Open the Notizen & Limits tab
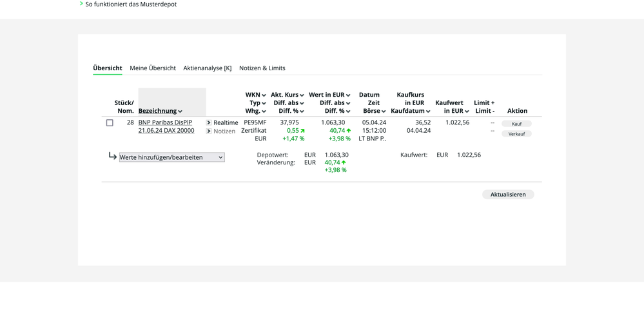644x319 pixels. pyautogui.click(x=262, y=68)
